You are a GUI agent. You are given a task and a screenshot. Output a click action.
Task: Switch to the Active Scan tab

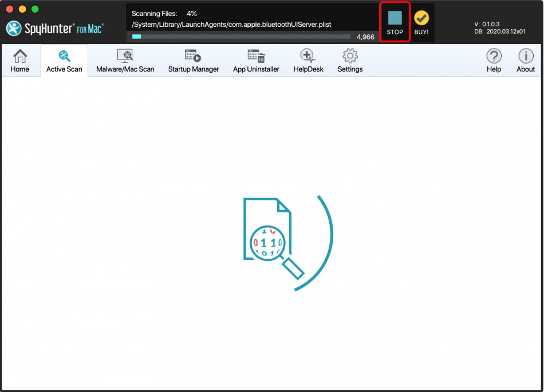pos(64,61)
